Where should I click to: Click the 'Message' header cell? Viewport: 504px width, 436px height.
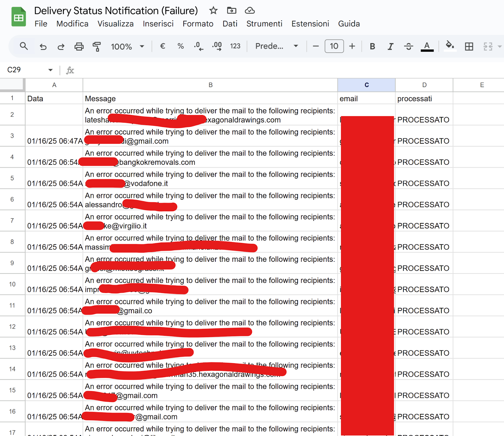(210, 98)
